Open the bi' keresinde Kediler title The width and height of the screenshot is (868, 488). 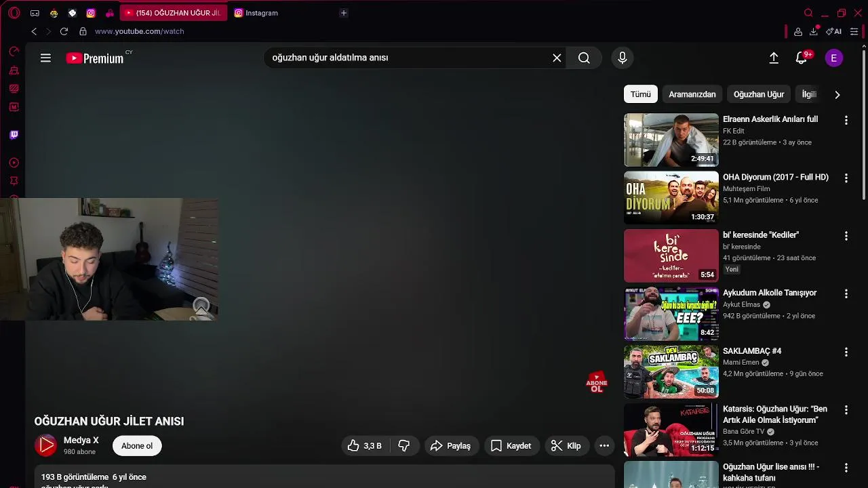(761, 235)
